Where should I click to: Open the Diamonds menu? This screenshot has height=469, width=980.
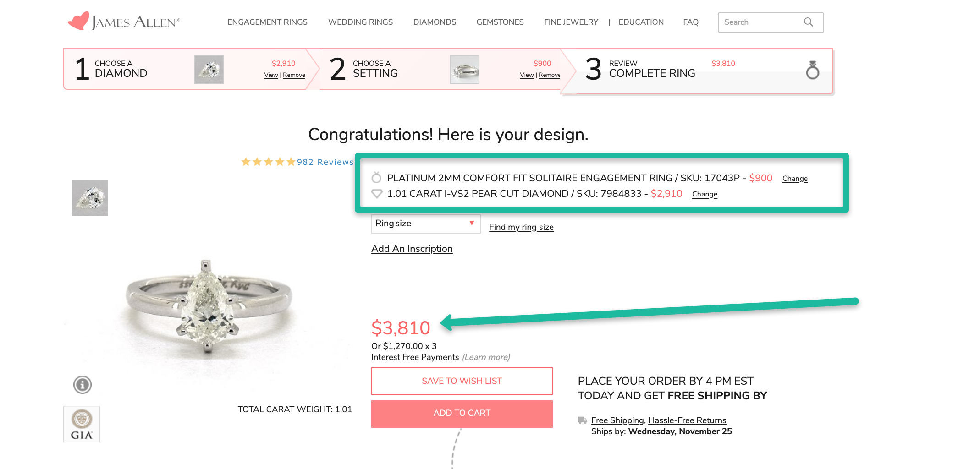click(x=435, y=22)
